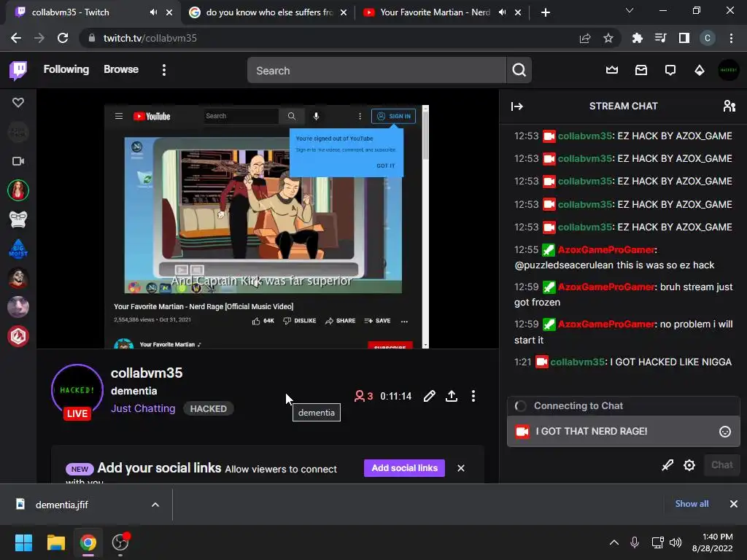The width and height of the screenshot is (747, 560).
Task: Open the media controls icon in Chrome toolbar
Action: [660, 38]
